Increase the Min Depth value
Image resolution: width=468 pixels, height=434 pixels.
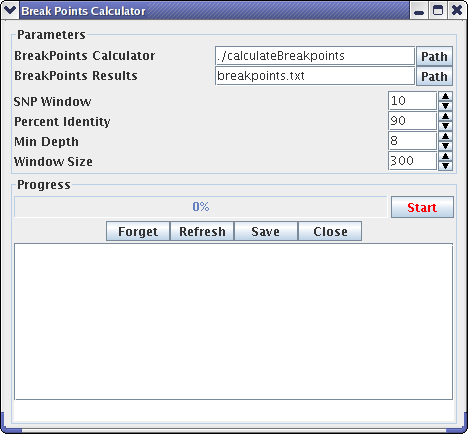coord(445,136)
